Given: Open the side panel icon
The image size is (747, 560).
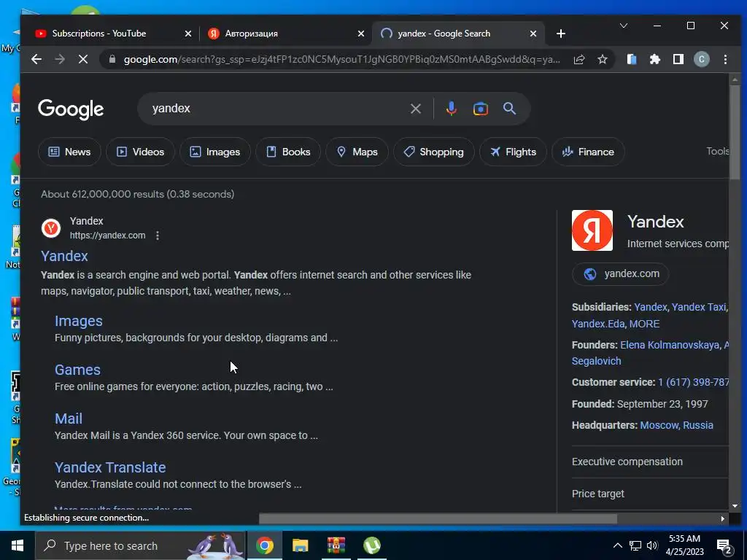Looking at the screenshot, I should pyautogui.click(x=678, y=59).
